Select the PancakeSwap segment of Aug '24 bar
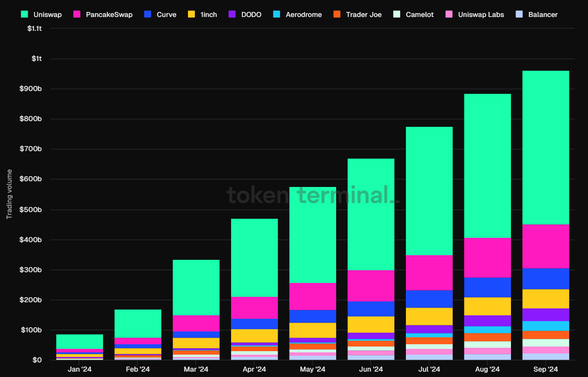 (487, 258)
